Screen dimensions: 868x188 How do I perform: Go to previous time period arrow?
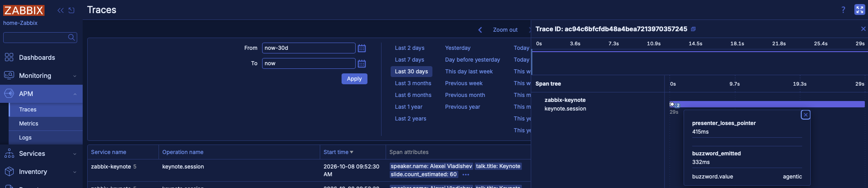(480, 30)
